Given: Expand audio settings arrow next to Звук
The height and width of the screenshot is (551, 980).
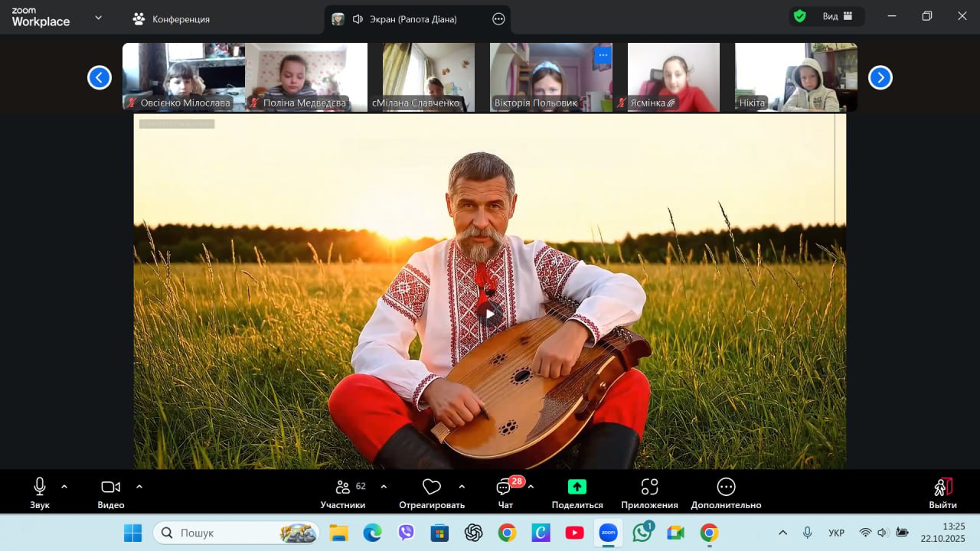Looking at the screenshot, I should point(64,486).
